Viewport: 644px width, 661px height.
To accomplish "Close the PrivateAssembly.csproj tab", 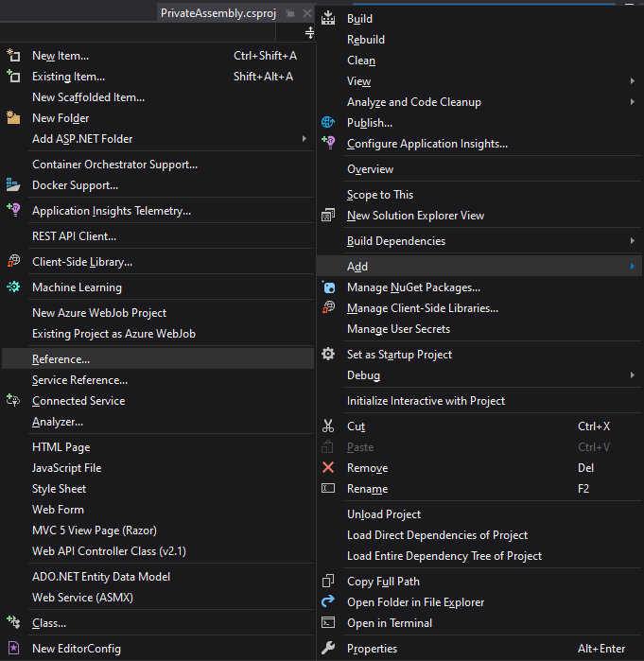I will click(x=307, y=13).
